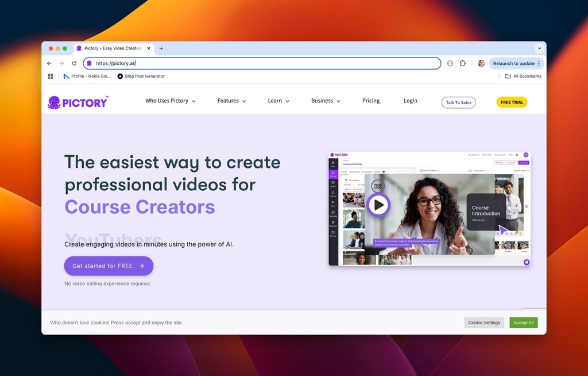Click the Styles icon in the editor sidebar

332,192
